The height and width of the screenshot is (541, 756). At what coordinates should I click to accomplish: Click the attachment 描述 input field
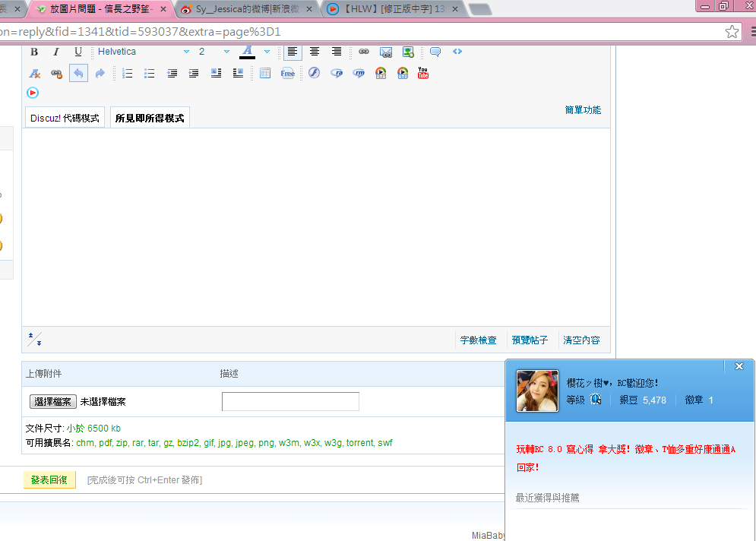290,401
